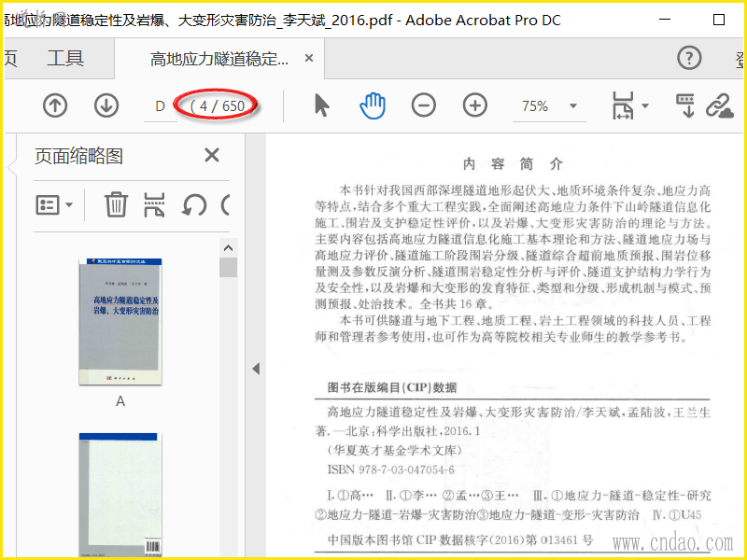This screenshot has height=560, width=747.
Task: Click the 内容简介 heading in document
Action: (x=513, y=164)
